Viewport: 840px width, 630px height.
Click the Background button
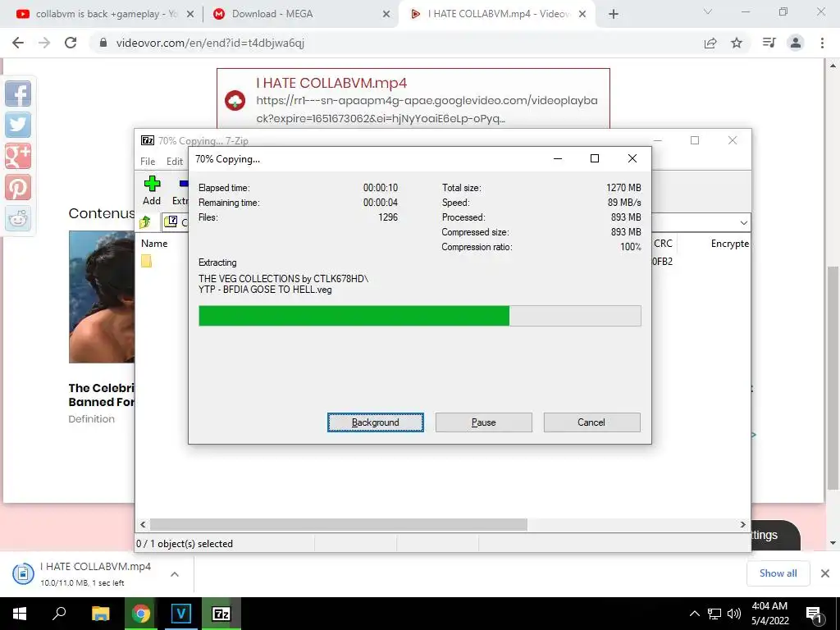(x=376, y=422)
